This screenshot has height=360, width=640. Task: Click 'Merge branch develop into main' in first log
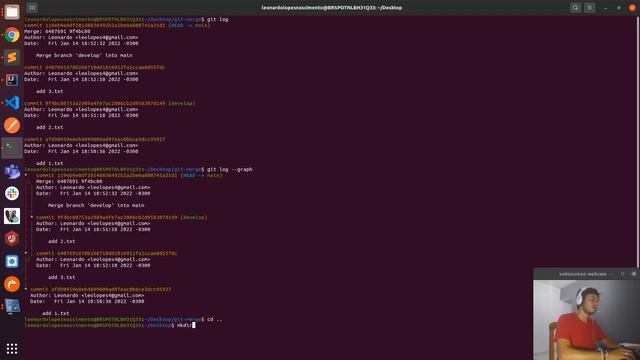pos(84,55)
